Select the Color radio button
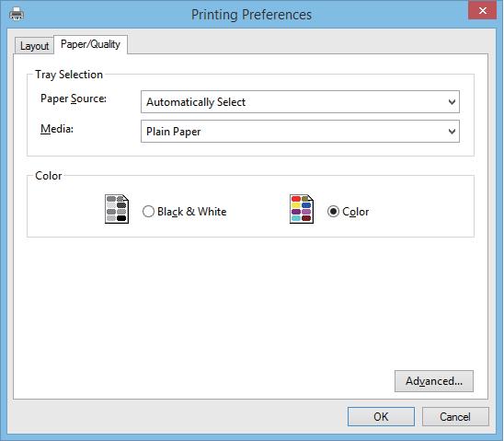 [333, 212]
